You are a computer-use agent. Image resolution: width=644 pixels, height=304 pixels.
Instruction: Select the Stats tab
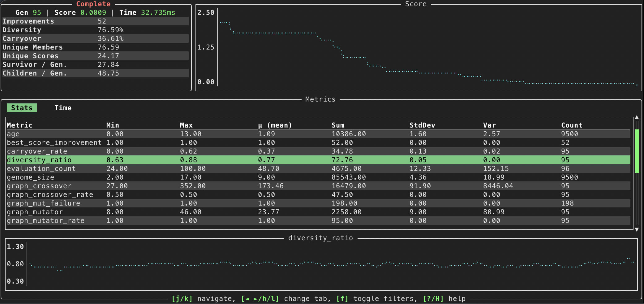point(22,108)
